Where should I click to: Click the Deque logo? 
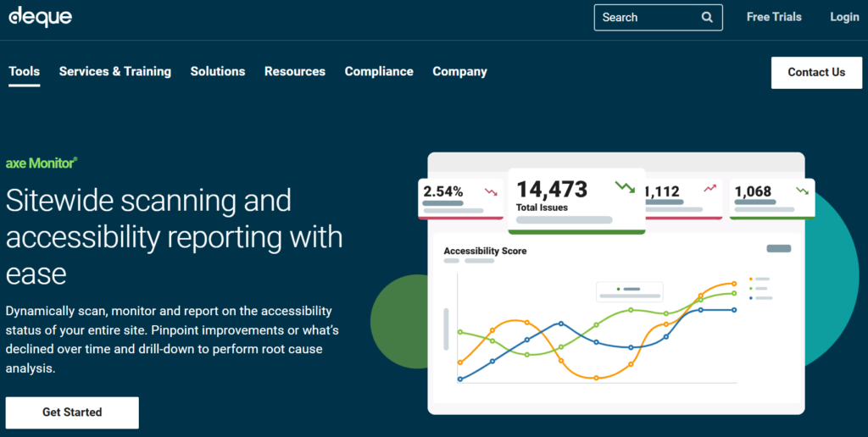[40, 16]
